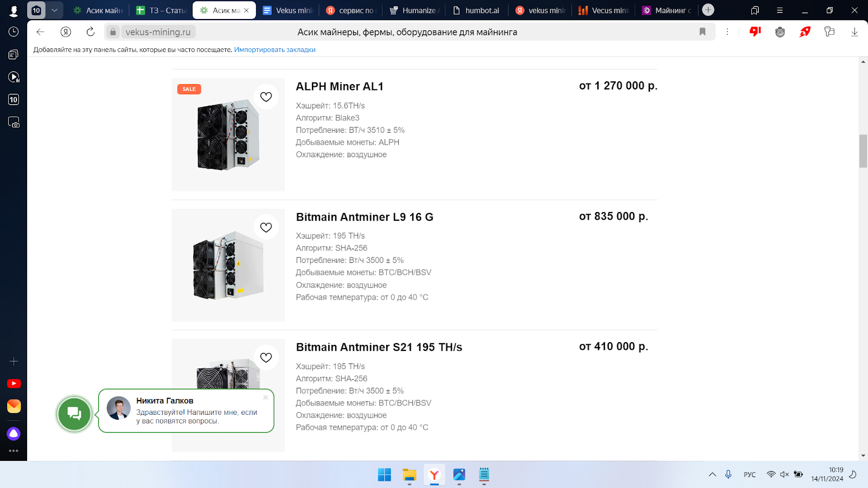Image resolution: width=868 pixels, height=488 pixels.
Task: Open more sidebar options
Action: click(x=14, y=451)
